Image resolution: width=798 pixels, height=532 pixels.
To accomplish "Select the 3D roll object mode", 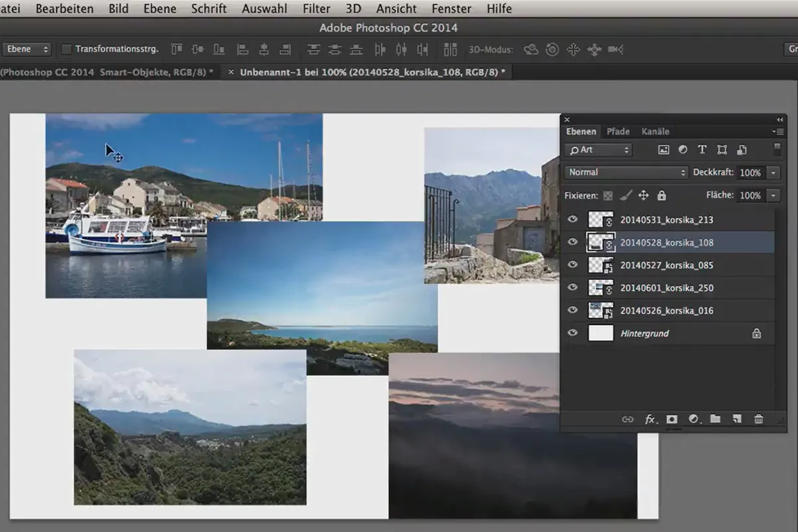I will tap(552, 49).
